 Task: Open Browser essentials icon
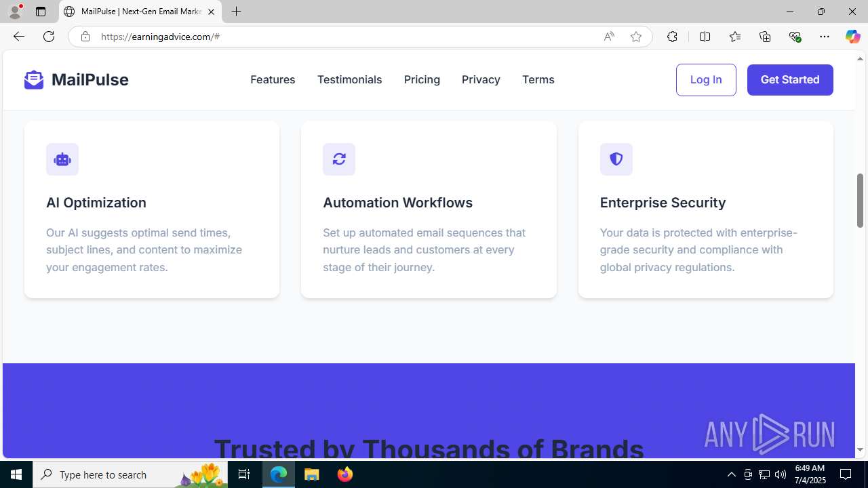coord(795,37)
